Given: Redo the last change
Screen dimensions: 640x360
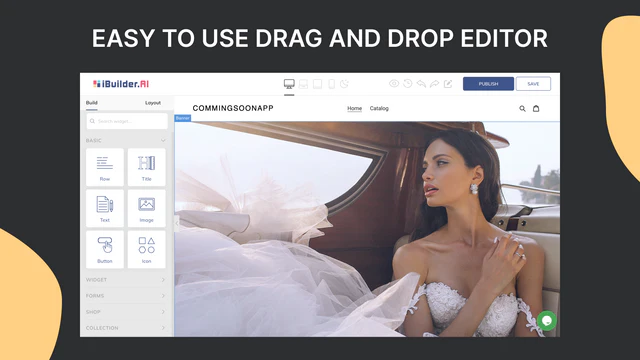Looking at the screenshot, I should (x=435, y=84).
